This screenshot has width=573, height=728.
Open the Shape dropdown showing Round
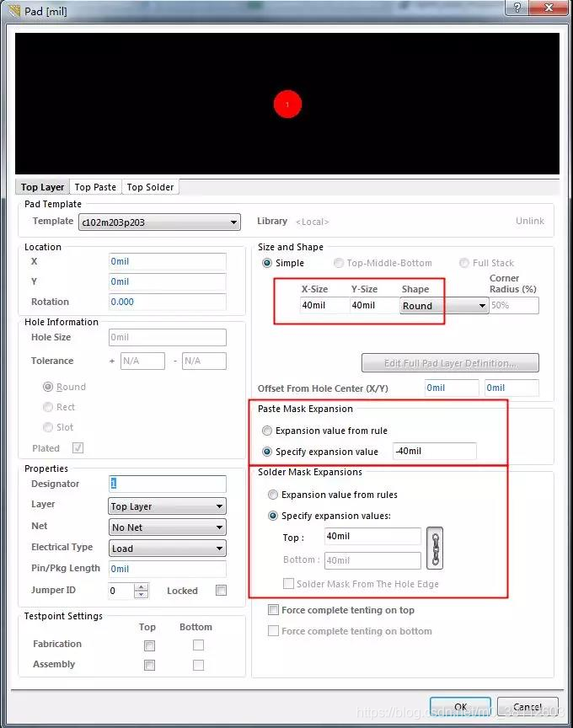tap(444, 306)
